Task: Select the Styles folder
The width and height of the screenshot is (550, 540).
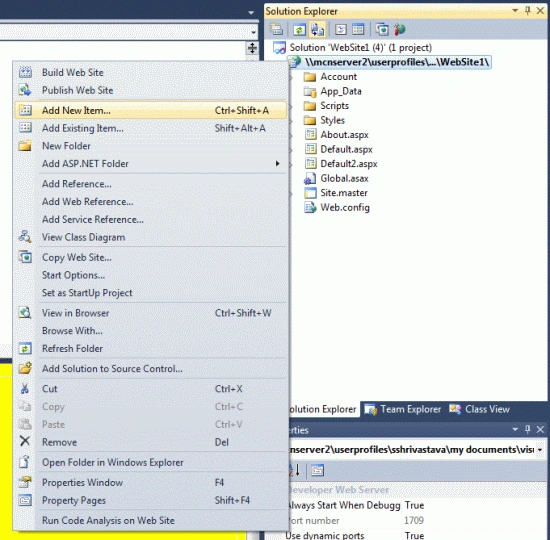Action: pyautogui.click(x=324, y=120)
